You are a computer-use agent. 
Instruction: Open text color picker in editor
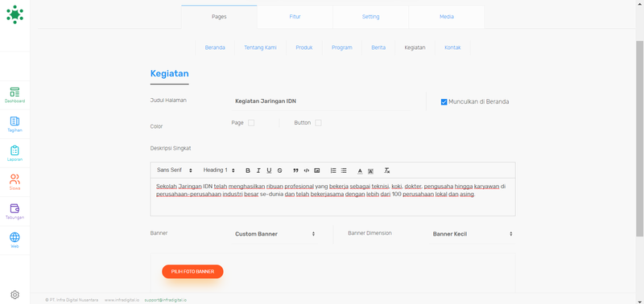360,170
